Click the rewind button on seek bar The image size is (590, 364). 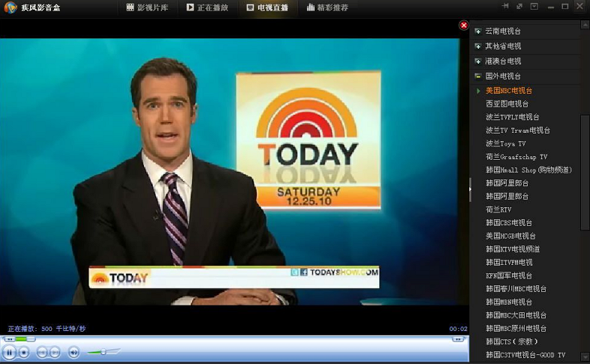tap(10, 339)
